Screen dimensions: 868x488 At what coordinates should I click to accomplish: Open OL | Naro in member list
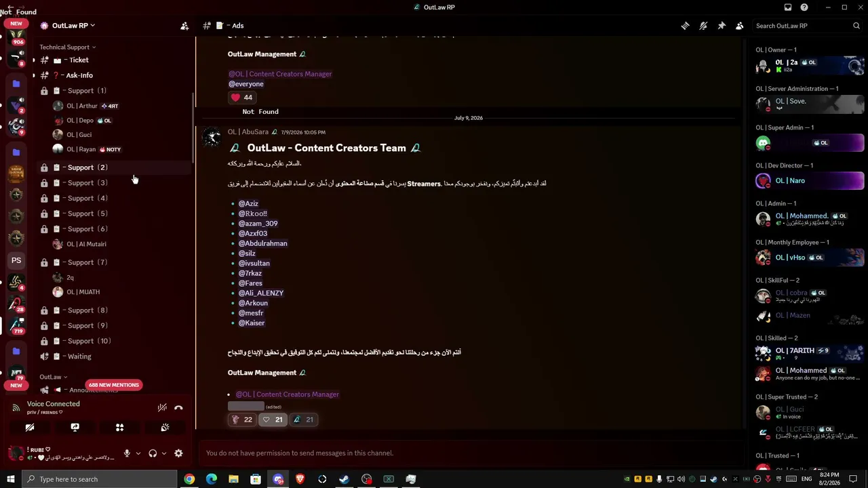tap(810, 181)
